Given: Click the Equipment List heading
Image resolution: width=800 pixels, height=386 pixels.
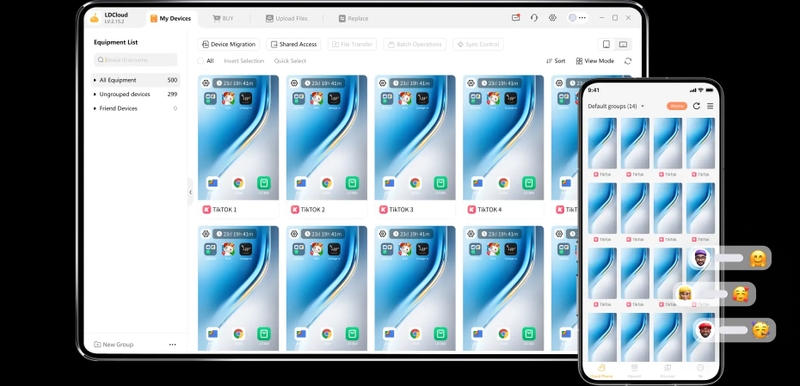Looking at the screenshot, I should (116, 42).
